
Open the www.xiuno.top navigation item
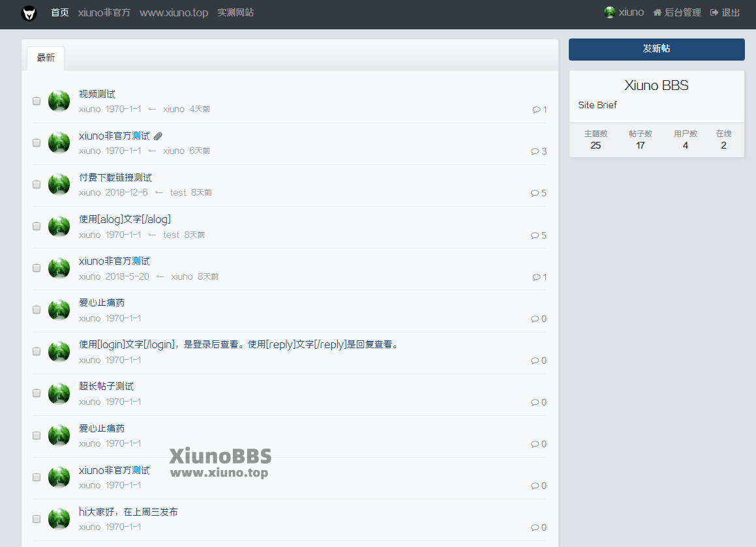point(174,12)
